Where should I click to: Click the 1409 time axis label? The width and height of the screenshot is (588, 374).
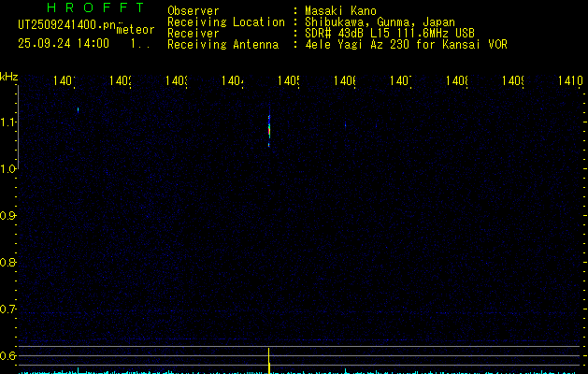[513, 80]
